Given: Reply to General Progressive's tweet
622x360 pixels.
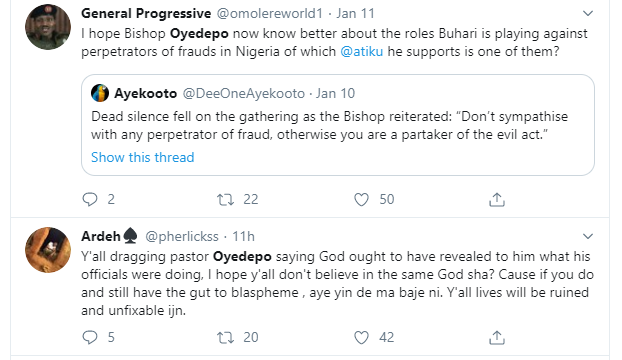Looking at the screenshot, I should 90,199.
